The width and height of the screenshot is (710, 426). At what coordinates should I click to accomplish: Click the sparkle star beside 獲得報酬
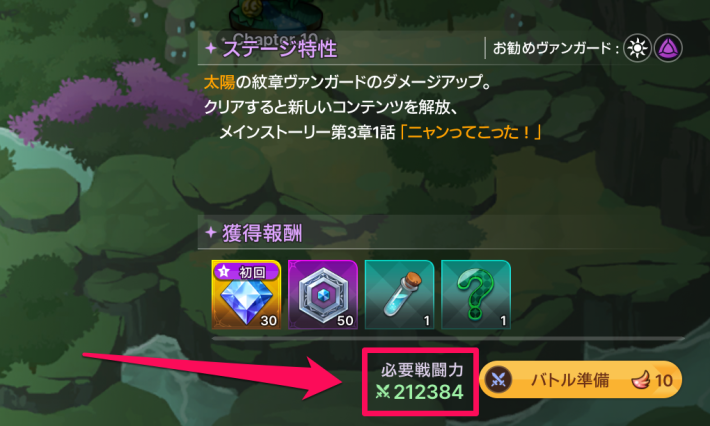pyautogui.click(x=211, y=233)
